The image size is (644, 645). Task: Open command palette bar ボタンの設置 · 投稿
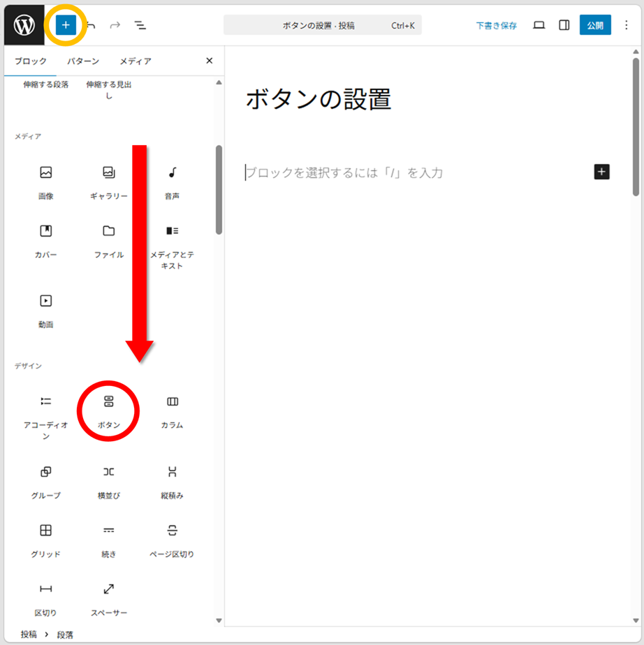[x=322, y=25]
